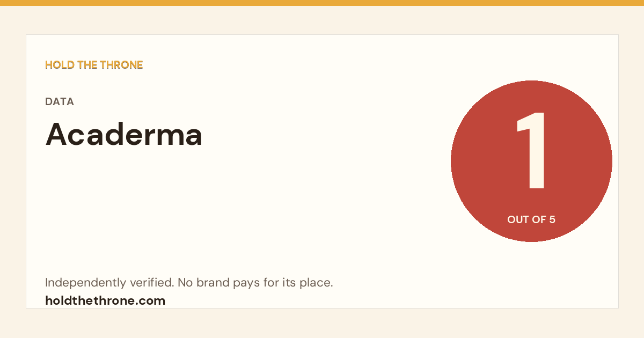
Task: Click the OUT OF 5 text
Action: coord(531,219)
